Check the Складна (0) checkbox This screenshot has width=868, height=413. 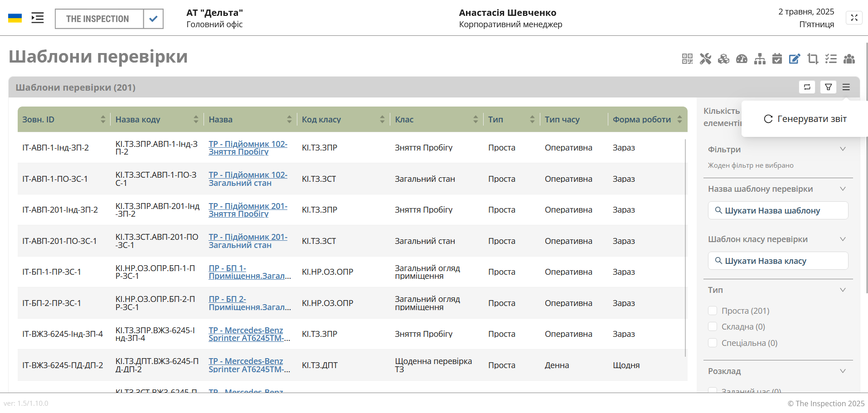pyautogui.click(x=713, y=327)
